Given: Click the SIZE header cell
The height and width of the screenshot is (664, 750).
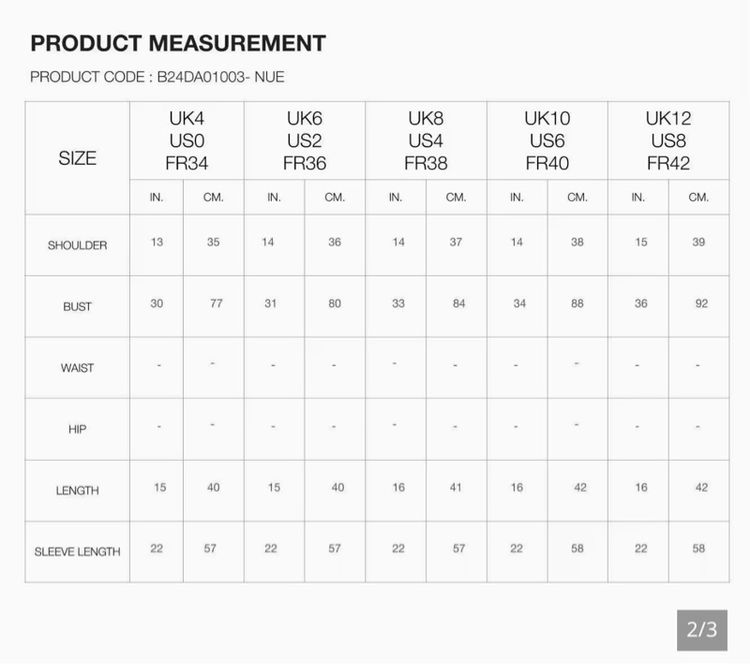Looking at the screenshot, I should 77,158.
